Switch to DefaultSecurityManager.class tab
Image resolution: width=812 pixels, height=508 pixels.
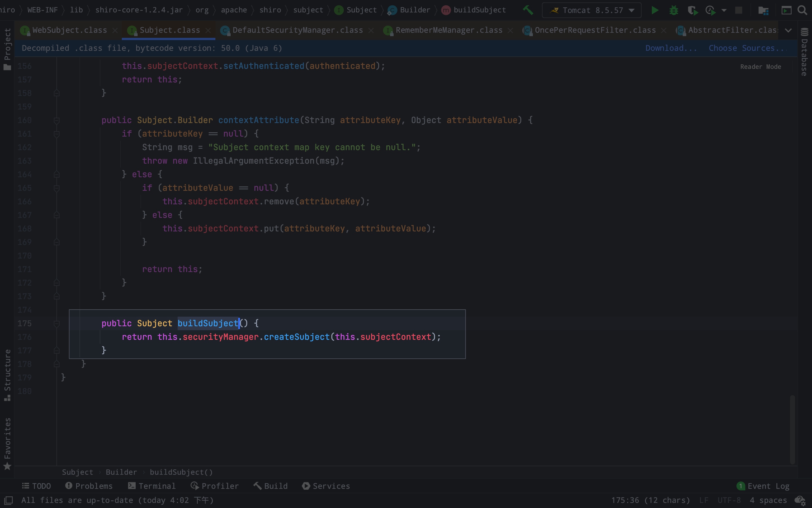coord(297,30)
